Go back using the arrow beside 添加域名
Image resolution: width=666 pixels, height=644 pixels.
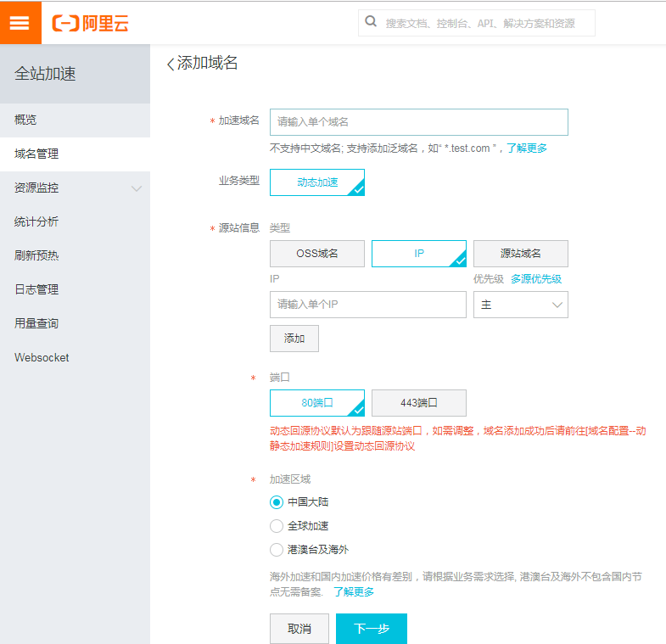[170, 64]
